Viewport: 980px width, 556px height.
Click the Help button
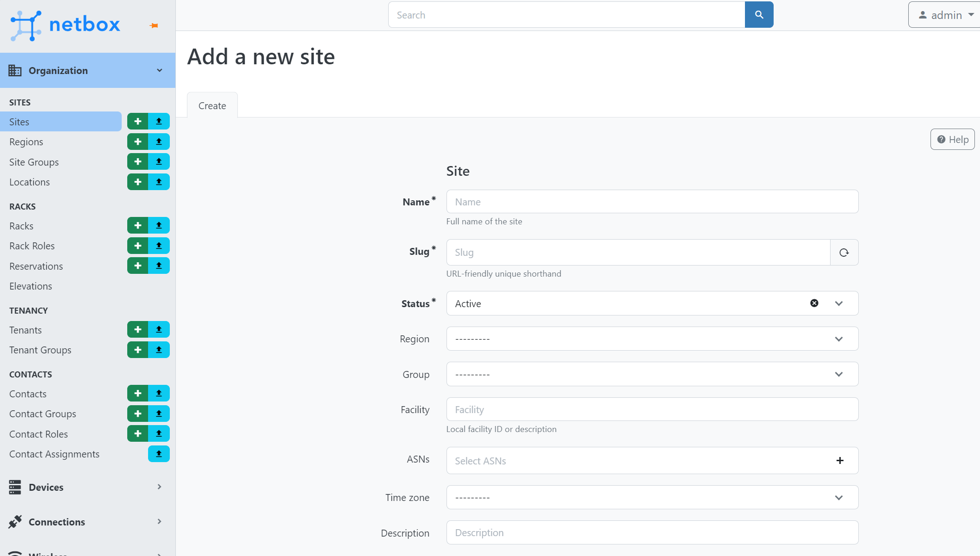point(952,140)
